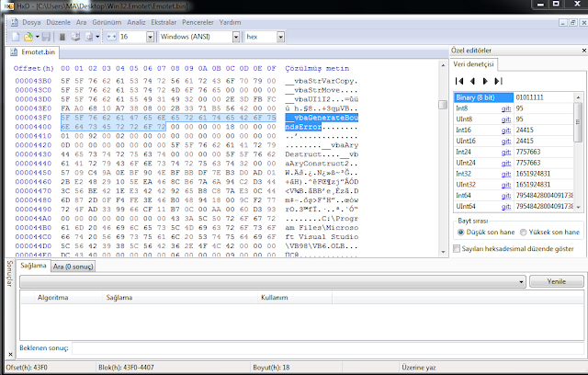This screenshot has width=588, height=375.
Task: Click the HxD document icon in the menu bar
Action: point(15,22)
